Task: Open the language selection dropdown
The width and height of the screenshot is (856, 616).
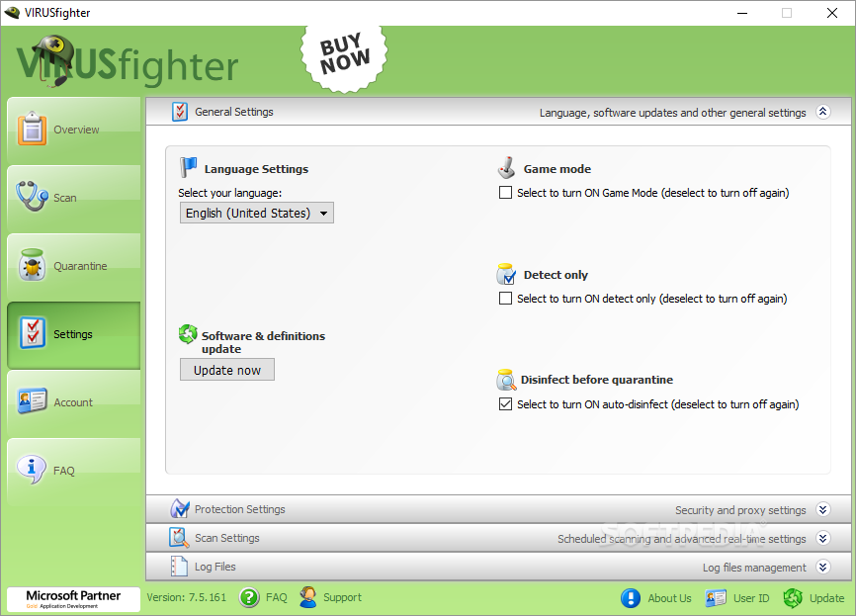Action: (x=257, y=213)
